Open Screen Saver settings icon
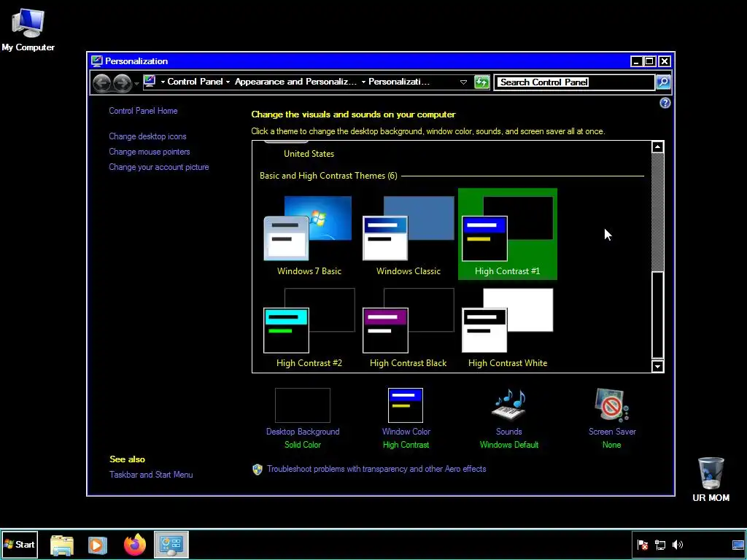 [x=612, y=405]
